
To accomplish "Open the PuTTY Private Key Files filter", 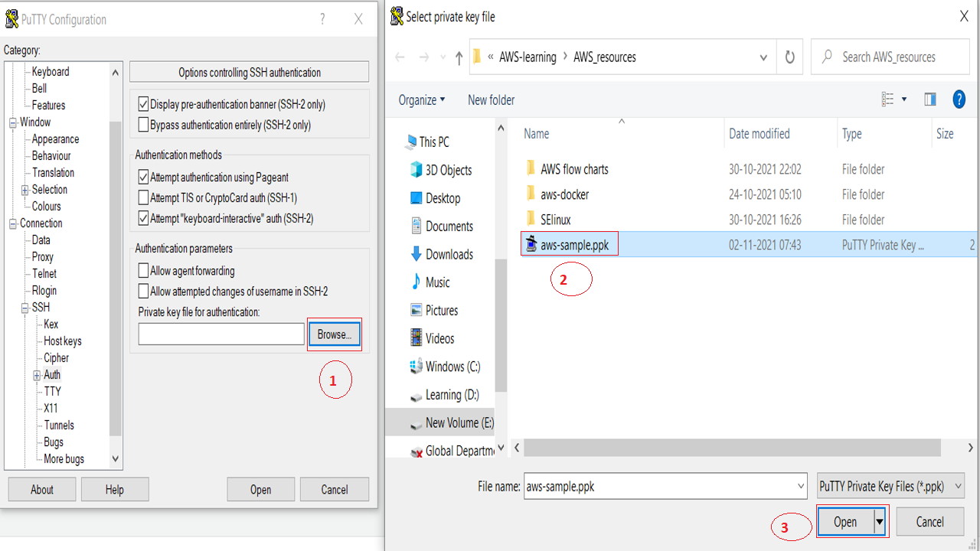I will click(x=890, y=486).
